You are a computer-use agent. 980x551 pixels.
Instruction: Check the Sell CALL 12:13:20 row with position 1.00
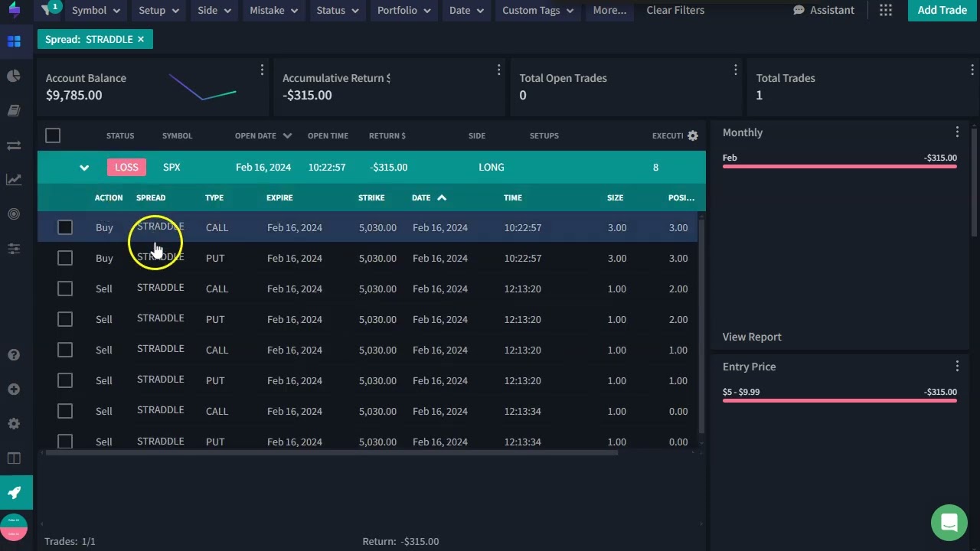[x=65, y=350]
